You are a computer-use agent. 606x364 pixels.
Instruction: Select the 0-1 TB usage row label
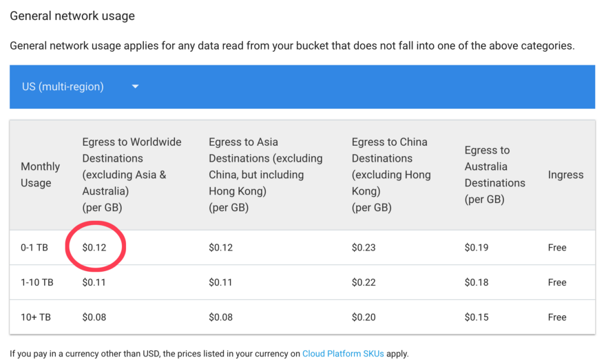coord(36,248)
